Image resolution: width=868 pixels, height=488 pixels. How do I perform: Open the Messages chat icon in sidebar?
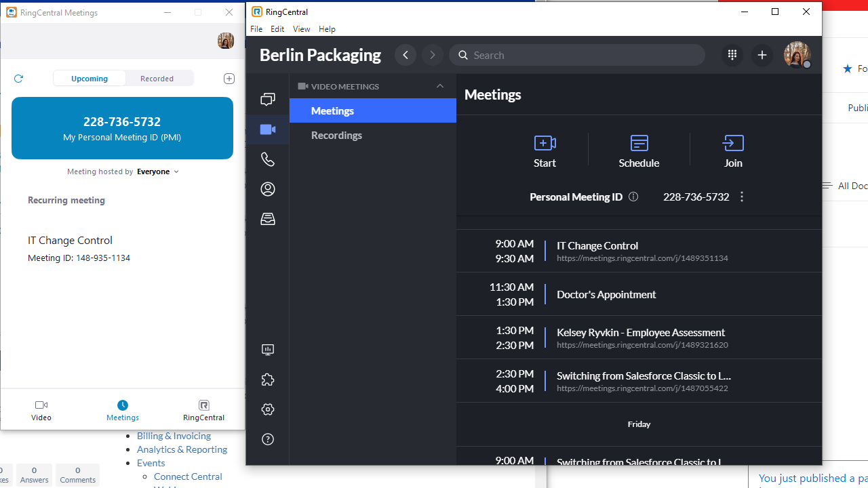click(268, 100)
